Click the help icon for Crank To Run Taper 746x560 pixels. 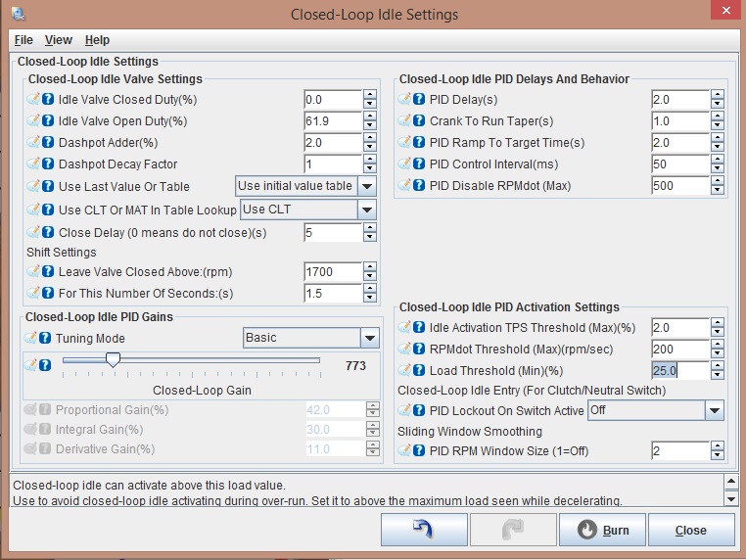[419, 121]
